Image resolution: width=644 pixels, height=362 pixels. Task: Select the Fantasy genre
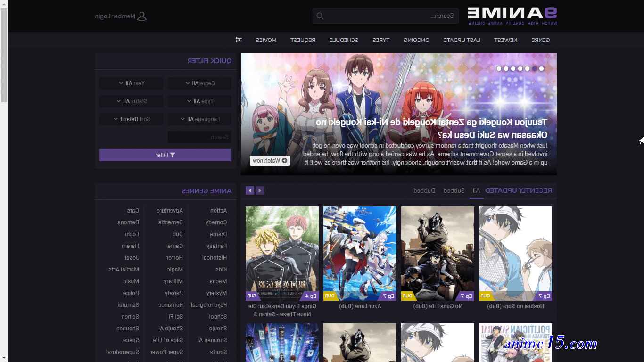pyautogui.click(x=217, y=246)
